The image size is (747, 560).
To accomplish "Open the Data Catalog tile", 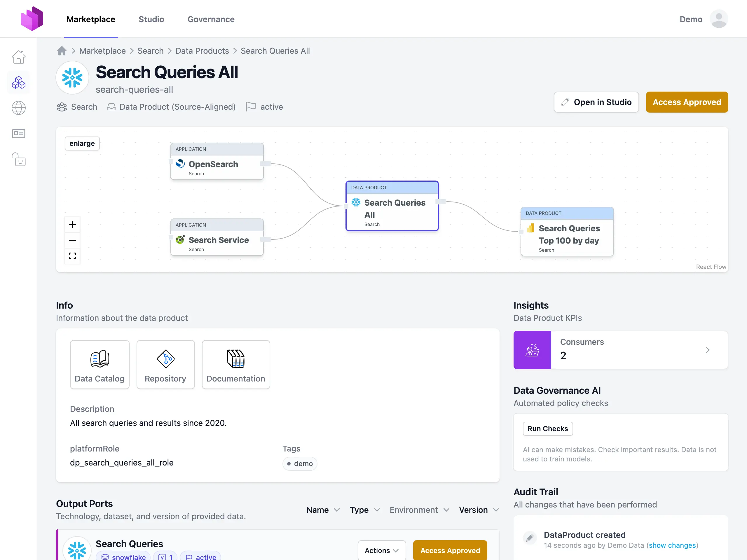I will [x=100, y=365].
